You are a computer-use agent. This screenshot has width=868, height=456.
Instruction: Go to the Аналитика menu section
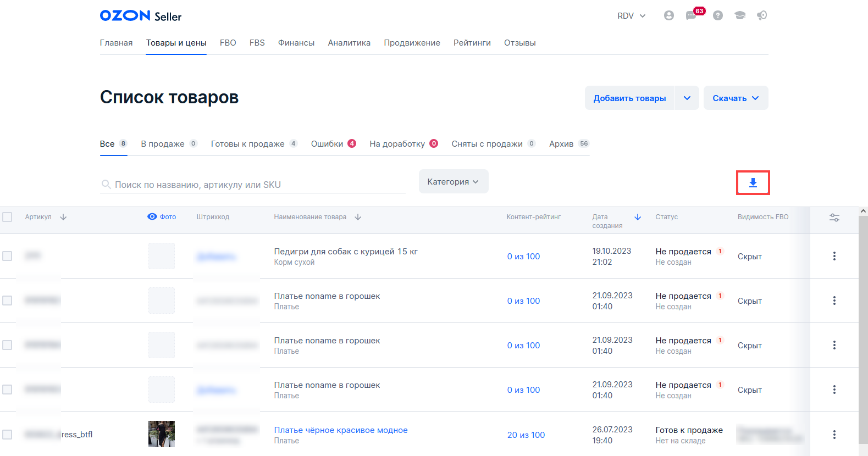coord(349,43)
